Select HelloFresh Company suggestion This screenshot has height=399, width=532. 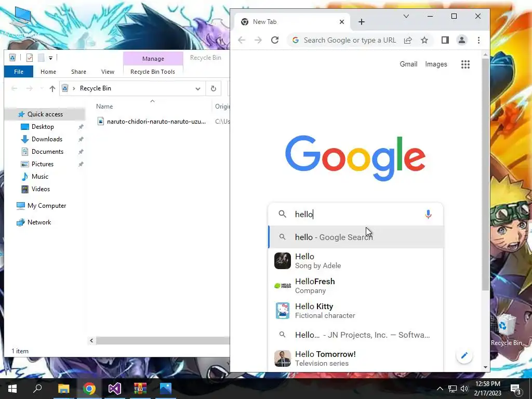355,286
